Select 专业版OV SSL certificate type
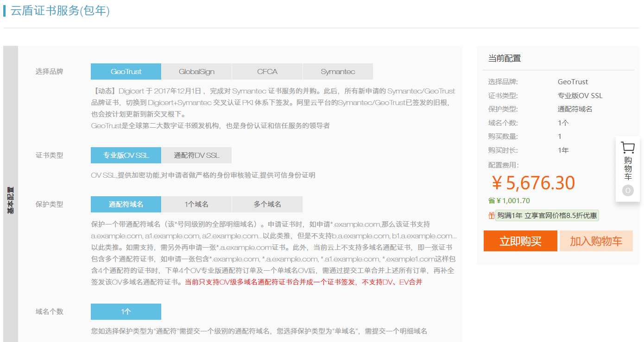 [x=126, y=155]
